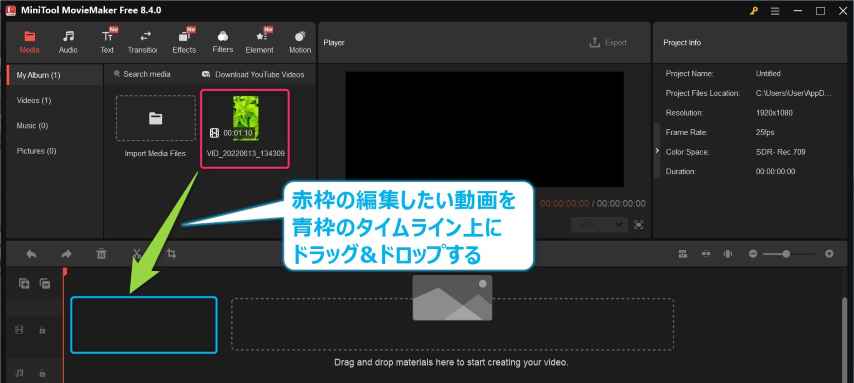Open the Element tab

click(x=259, y=42)
